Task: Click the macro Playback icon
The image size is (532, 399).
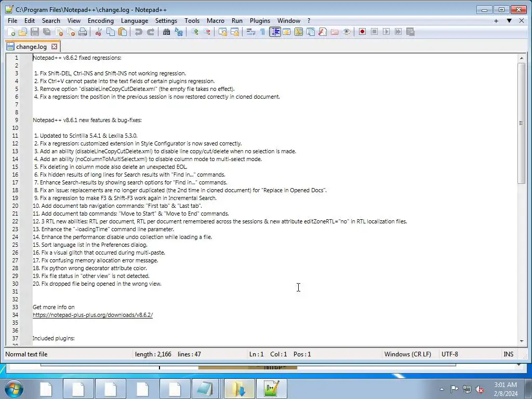Action: coord(386,32)
